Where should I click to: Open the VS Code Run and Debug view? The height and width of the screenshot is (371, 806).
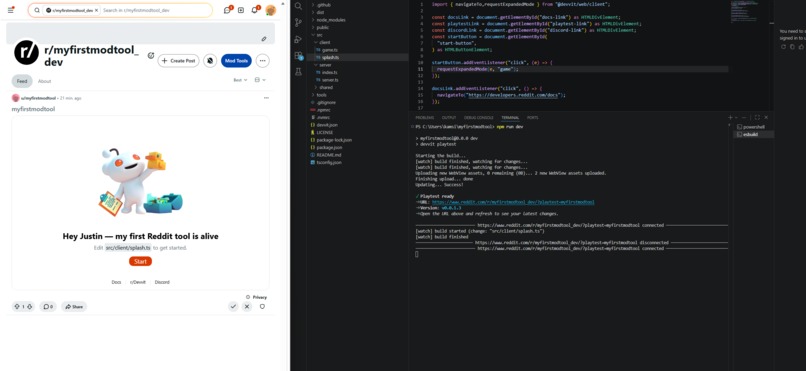[x=298, y=39]
